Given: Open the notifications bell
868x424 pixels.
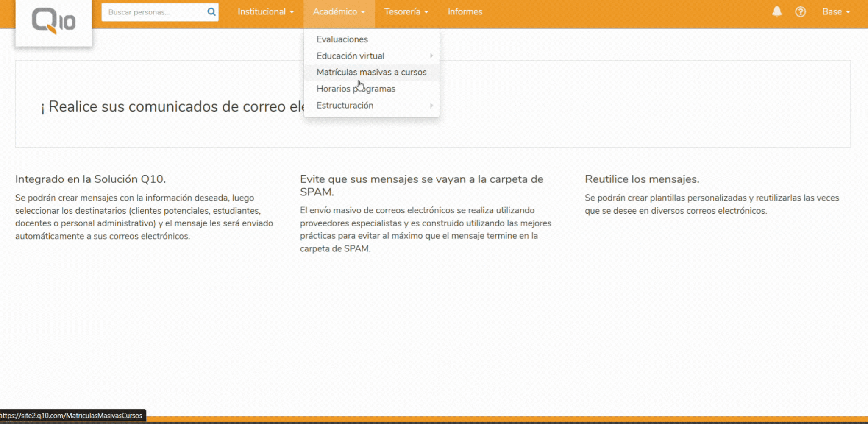Looking at the screenshot, I should point(776,12).
